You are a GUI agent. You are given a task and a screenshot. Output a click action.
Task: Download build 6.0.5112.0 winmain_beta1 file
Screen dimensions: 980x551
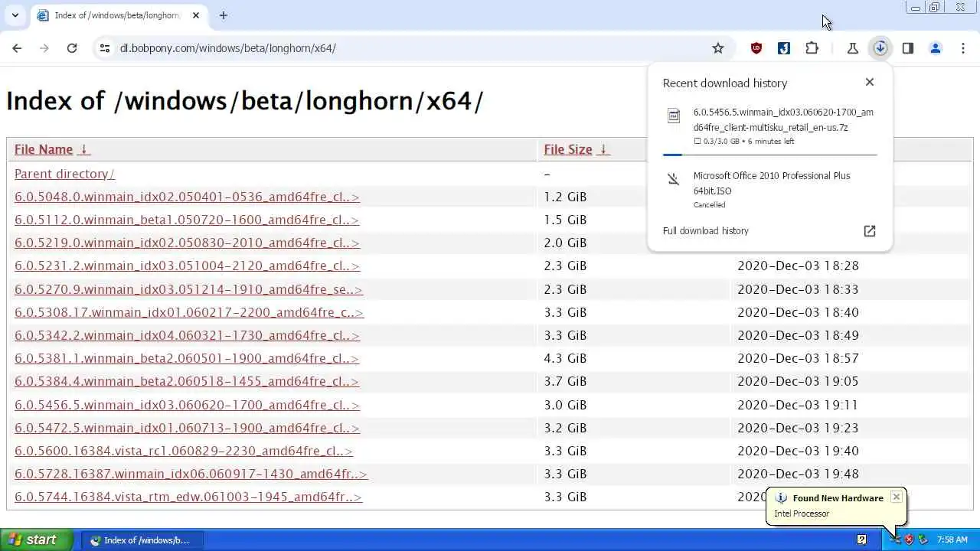pos(187,220)
